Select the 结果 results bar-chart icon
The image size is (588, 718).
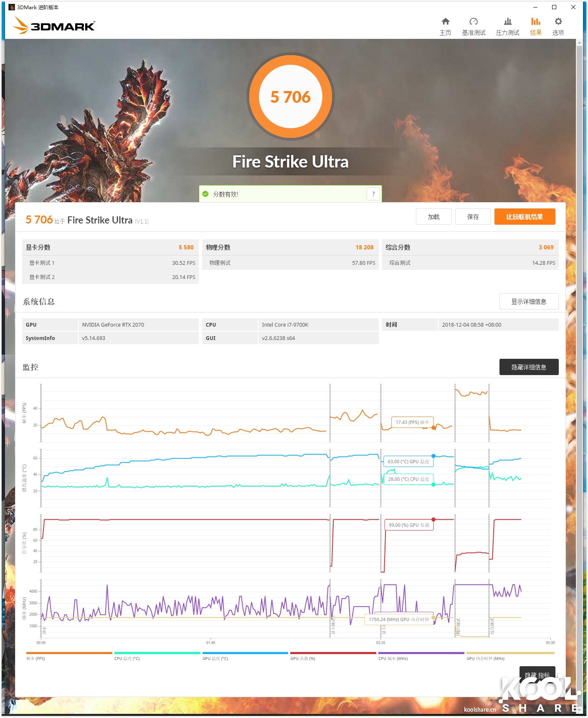click(x=535, y=22)
